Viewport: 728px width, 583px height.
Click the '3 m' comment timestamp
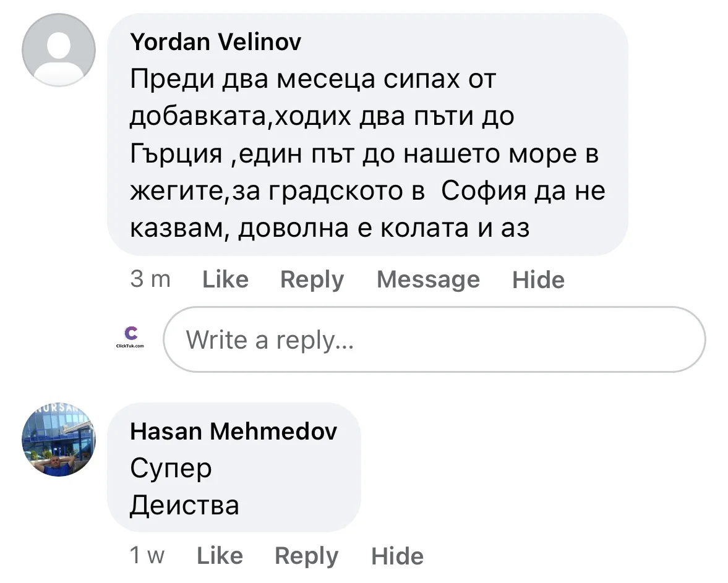pos(150,279)
